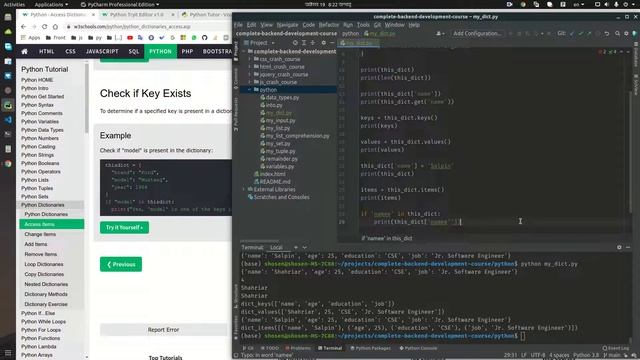Open the Project view dropdown
Screen dimensions: 640x360
pyautogui.click(x=260, y=42)
